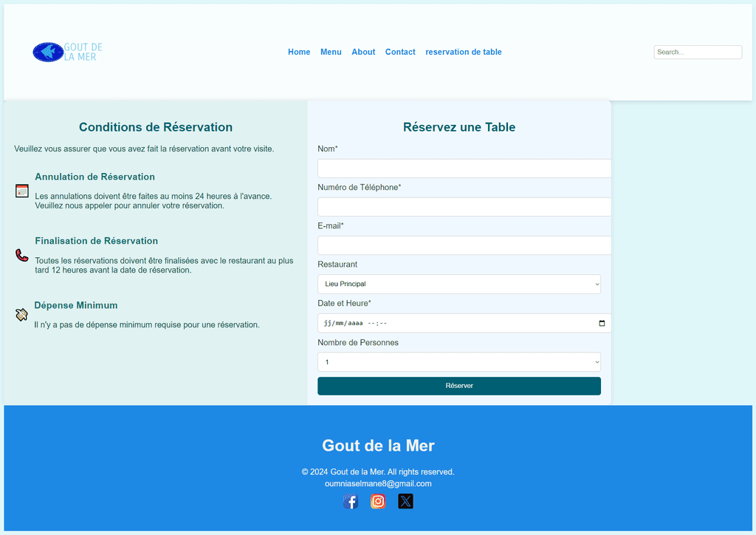Navigate to the About page
The width and height of the screenshot is (756, 535).
pyautogui.click(x=363, y=52)
